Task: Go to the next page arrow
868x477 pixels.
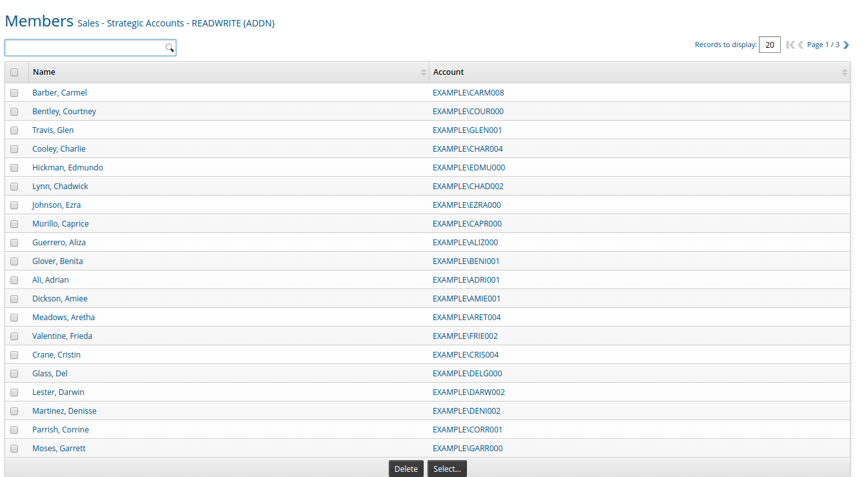Action: [846, 45]
